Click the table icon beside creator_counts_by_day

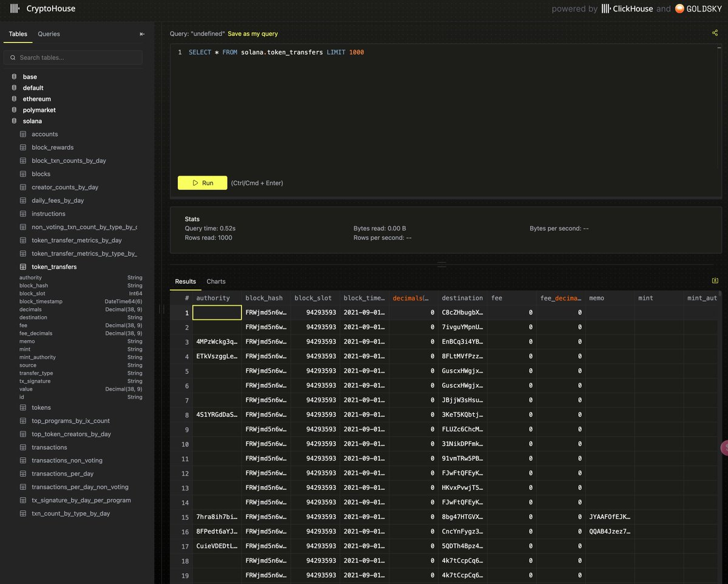pyautogui.click(x=23, y=188)
